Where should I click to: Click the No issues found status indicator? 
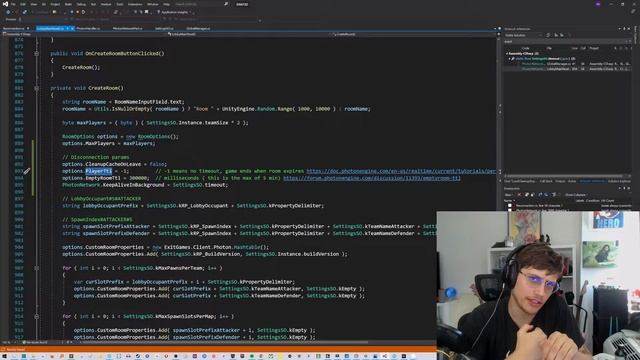pos(35,342)
